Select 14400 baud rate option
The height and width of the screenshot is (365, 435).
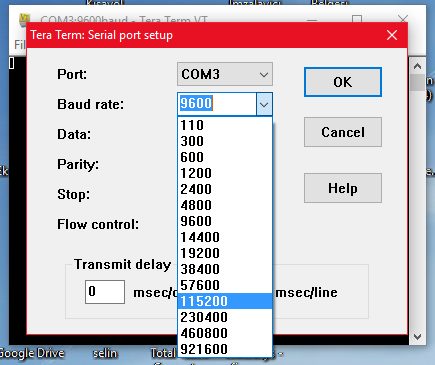225,237
